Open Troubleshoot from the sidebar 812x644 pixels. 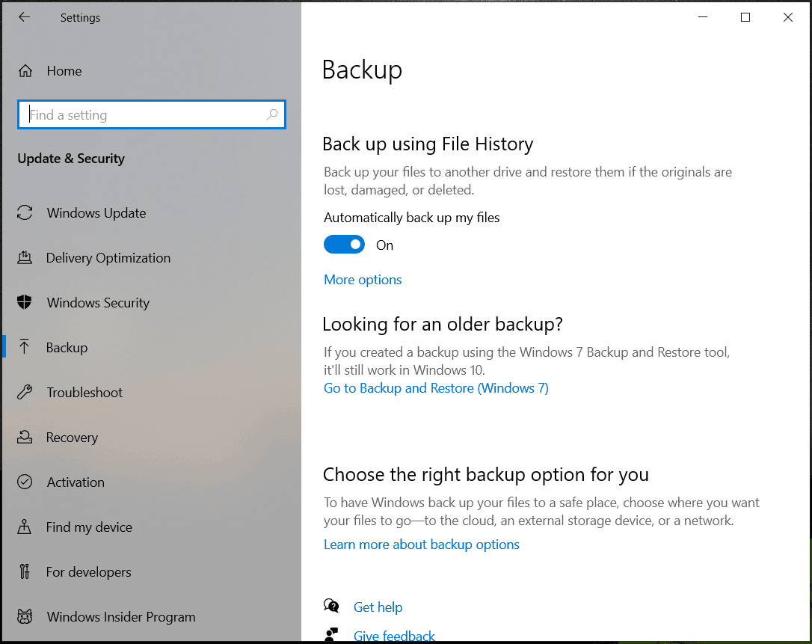click(25, 392)
